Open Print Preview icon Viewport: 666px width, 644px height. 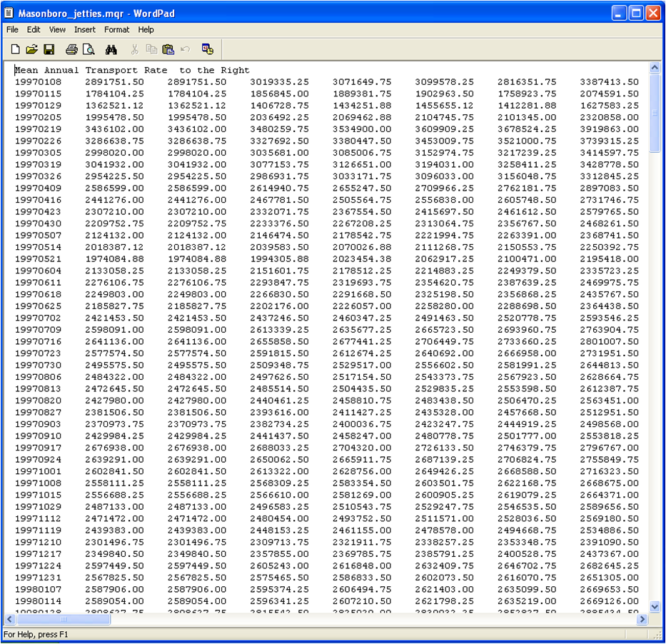[89, 50]
